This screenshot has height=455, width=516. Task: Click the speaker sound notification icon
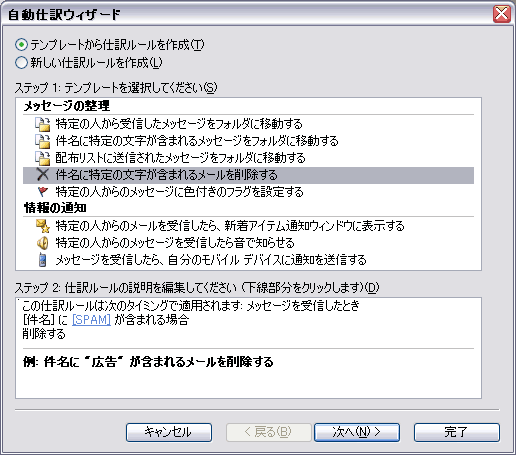point(43,243)
